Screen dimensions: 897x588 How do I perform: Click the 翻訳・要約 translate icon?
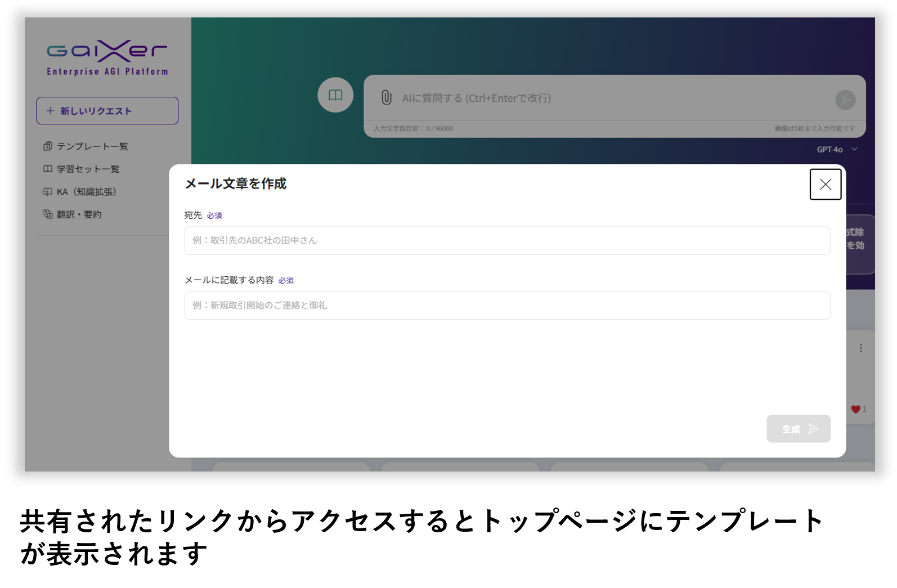click(48, 214)
